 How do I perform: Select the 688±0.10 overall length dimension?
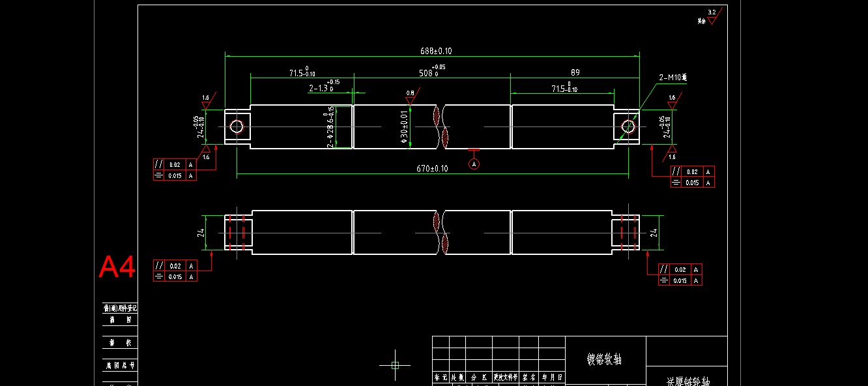[x=436, y=51]
